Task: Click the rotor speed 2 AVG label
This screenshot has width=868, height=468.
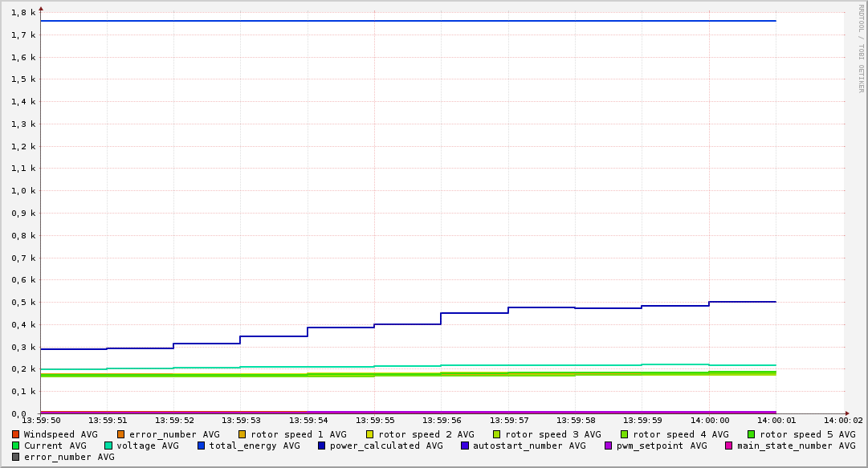Action: click(426, 434)
